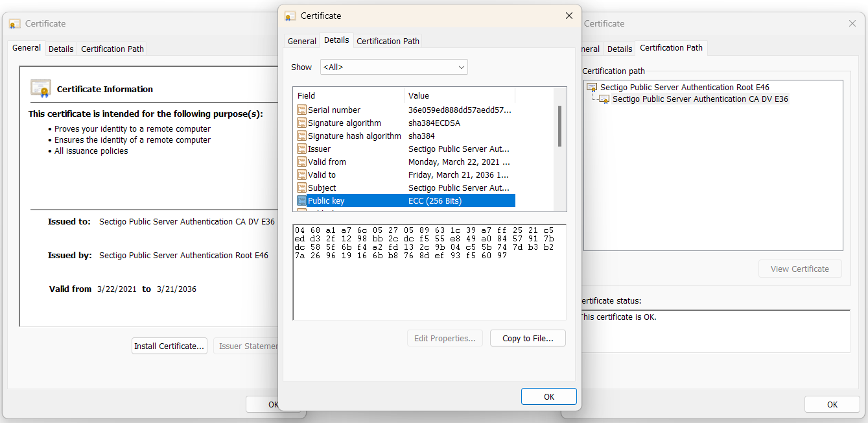868x423 pixels.
Task: Click the Signature algorithm field icon
Action: tap(301, 123)
